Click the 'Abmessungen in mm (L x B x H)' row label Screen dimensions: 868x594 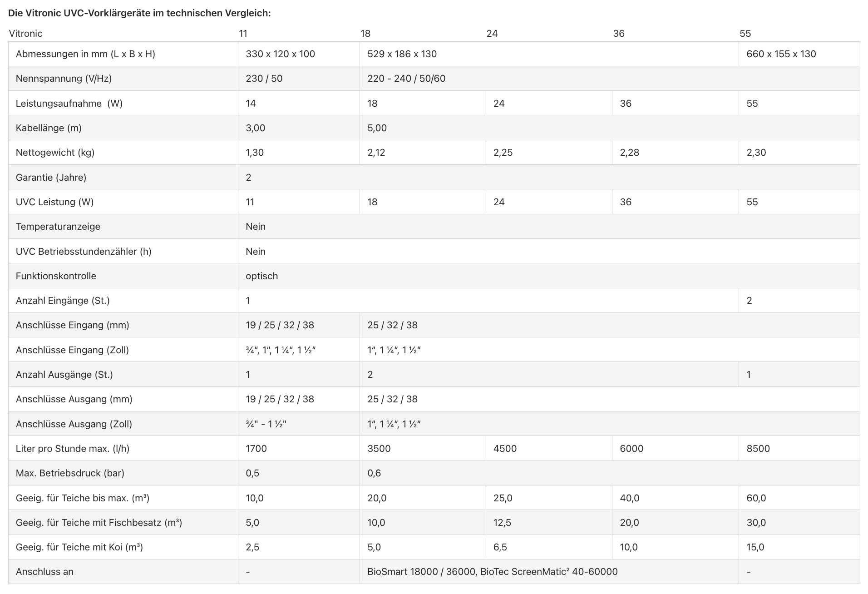pyautogui.click(x=85, y=54)
